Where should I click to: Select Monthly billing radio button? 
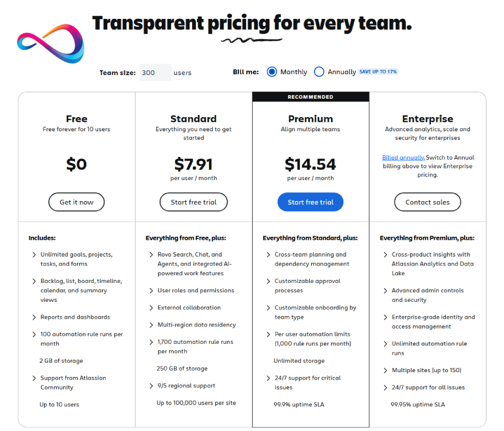click(271, 72)
